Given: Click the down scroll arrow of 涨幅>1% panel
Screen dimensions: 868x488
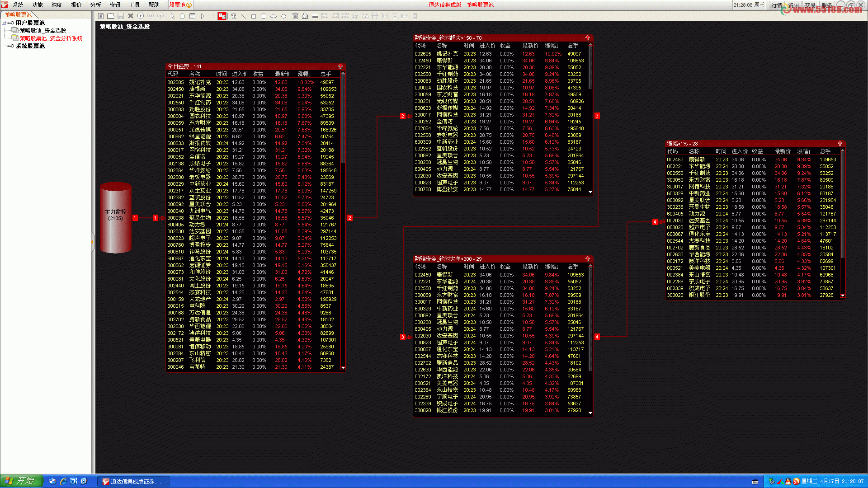Looking at the screenshot, I should [843, 296].
